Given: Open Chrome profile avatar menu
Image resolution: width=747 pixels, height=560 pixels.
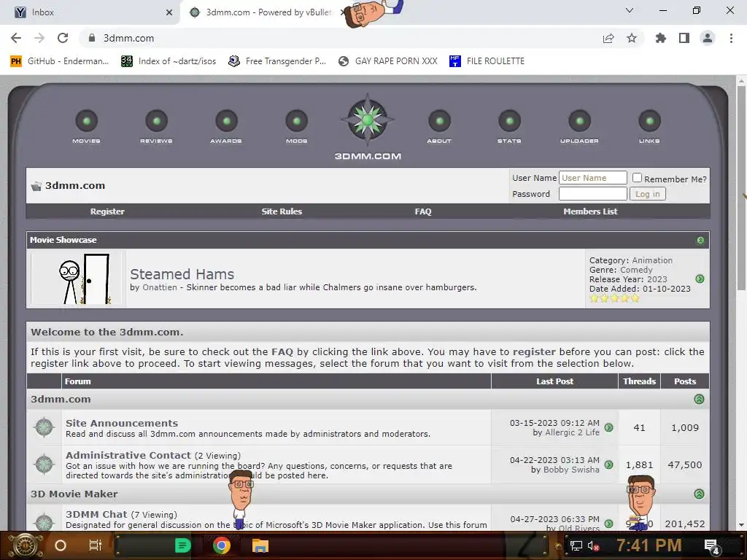Looking at the screenshot, I should [708, 38].
